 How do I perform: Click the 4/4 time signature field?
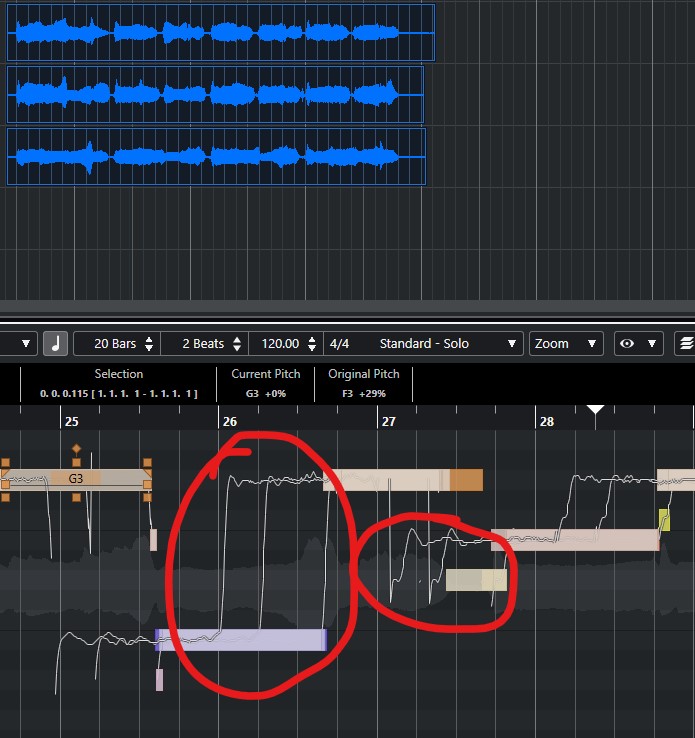tap(339, 344)
